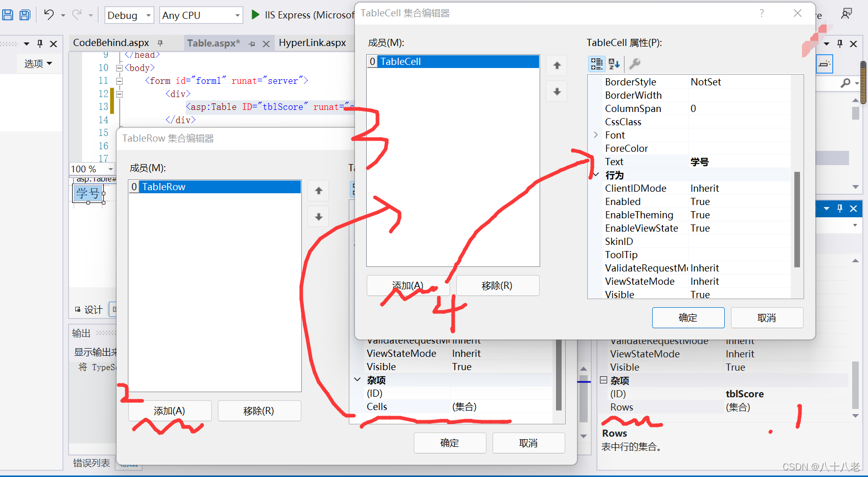Image resolution: width=868 pixels, height=477 pixels.
Task: Click the help question mark in TableCell editor
Action: [762, 13]
